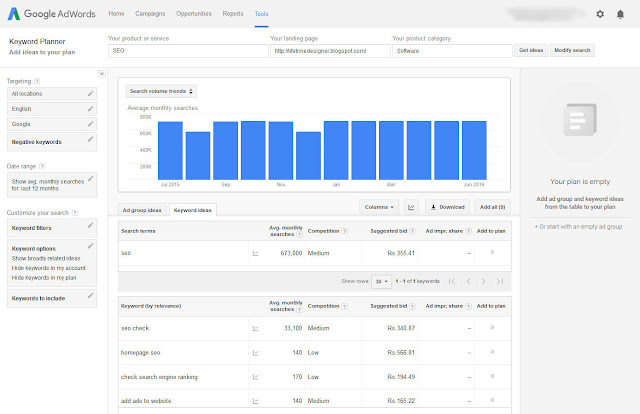Show trend chart for homepage seo
Screen dimensions: 640x414
256,353
